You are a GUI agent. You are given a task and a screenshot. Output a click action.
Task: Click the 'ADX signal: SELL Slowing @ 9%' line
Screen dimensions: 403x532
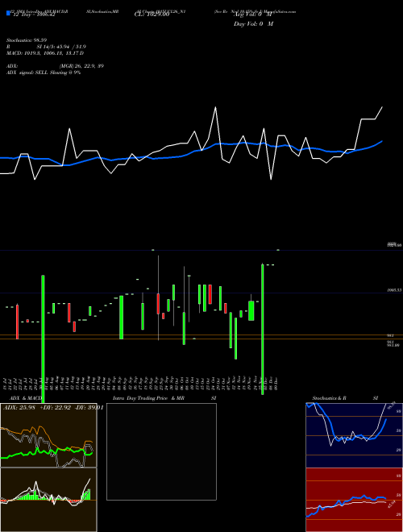pyautogui.click(x=44, y=73)
